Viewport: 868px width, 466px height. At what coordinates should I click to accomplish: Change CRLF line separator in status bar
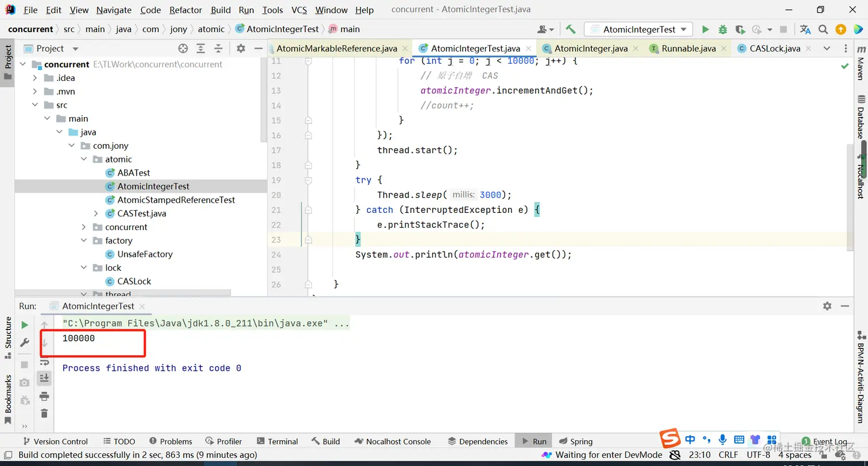pyautogui.click(x=728, y=455)
